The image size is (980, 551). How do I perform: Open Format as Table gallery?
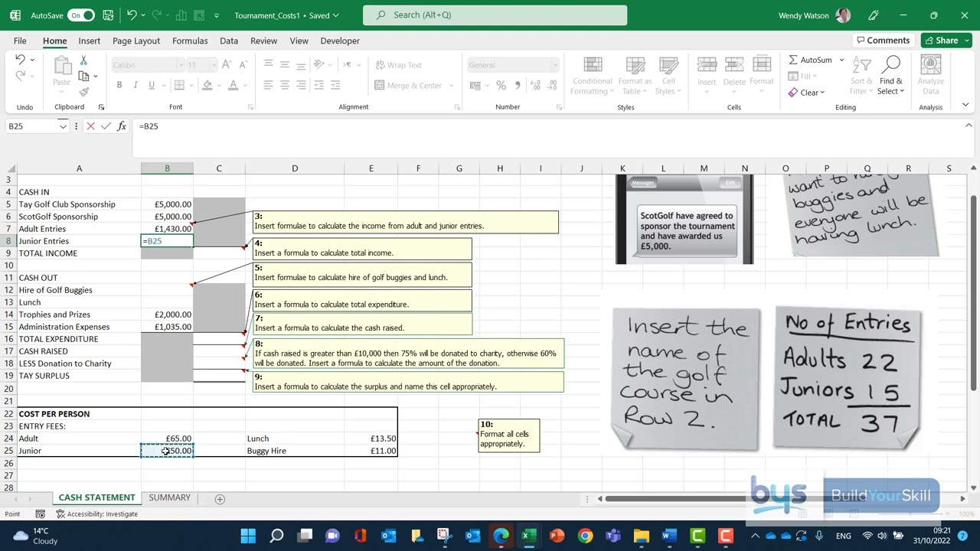pyautogui.click(x=635, y=76)
